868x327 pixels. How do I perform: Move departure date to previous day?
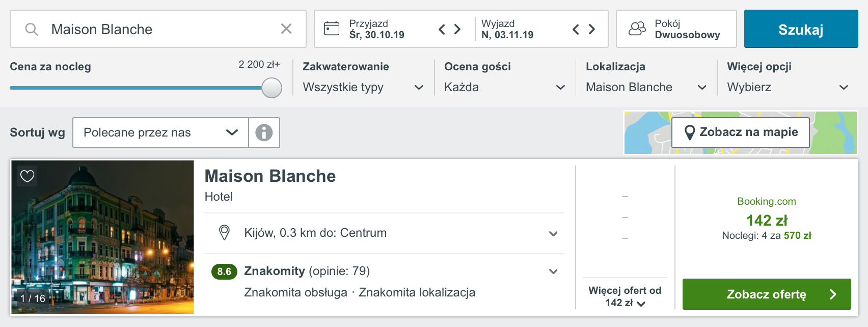tap(576, 30)
